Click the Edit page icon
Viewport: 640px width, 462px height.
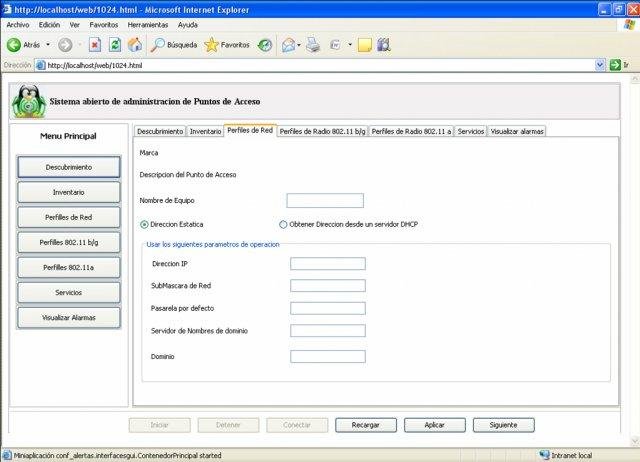point(335,45)
